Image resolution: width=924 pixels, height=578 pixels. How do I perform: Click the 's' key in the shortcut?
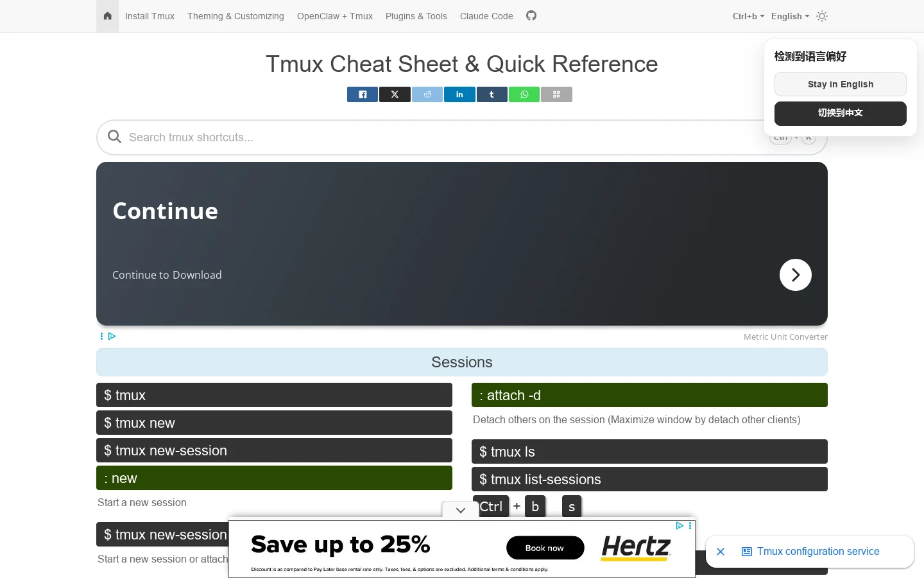pyautogui.click(x=572, y=507)
